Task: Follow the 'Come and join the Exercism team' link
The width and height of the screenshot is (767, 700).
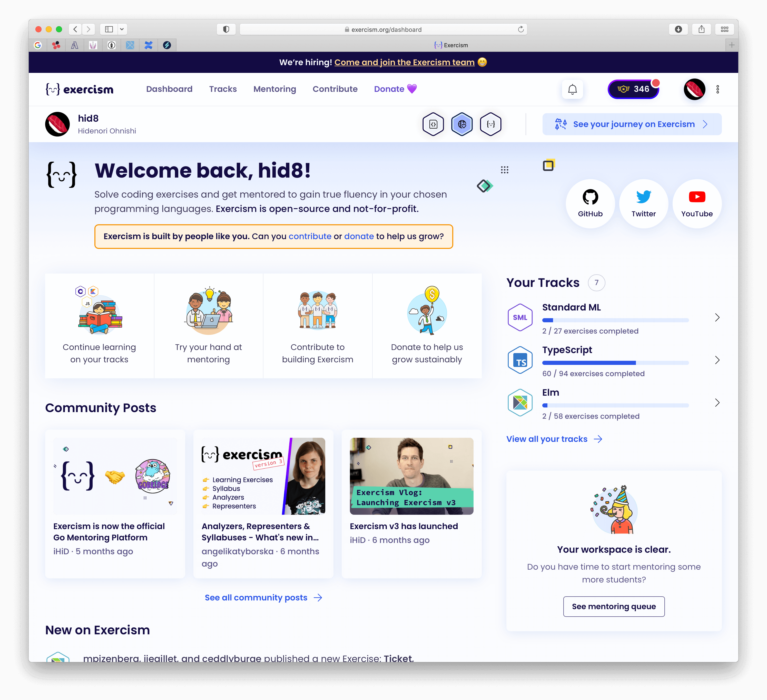Action: [405, 62]
